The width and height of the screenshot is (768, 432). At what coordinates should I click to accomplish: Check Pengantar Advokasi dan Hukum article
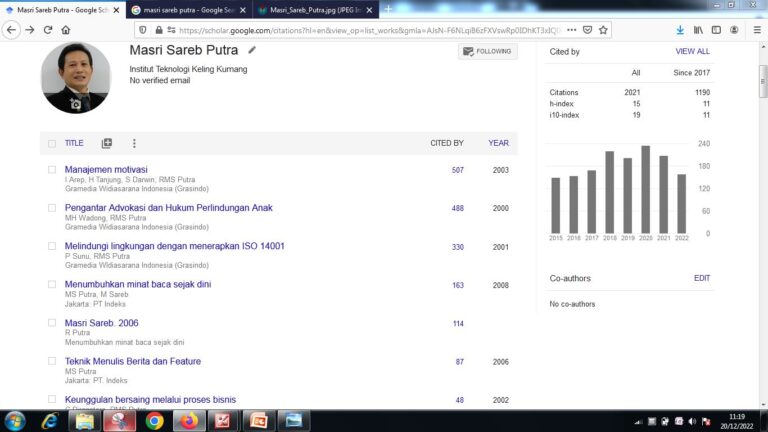click(52, 208)
